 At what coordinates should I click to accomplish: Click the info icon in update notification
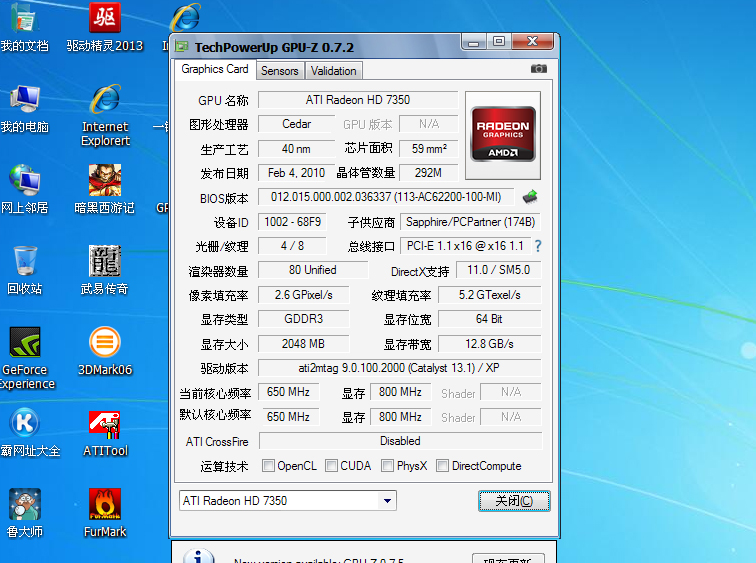199,557
